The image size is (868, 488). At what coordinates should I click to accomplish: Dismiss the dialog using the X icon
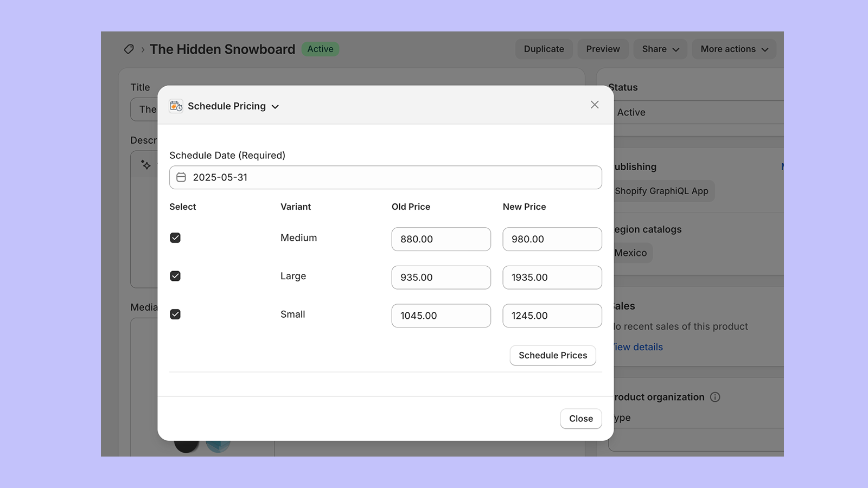point(595,104)
